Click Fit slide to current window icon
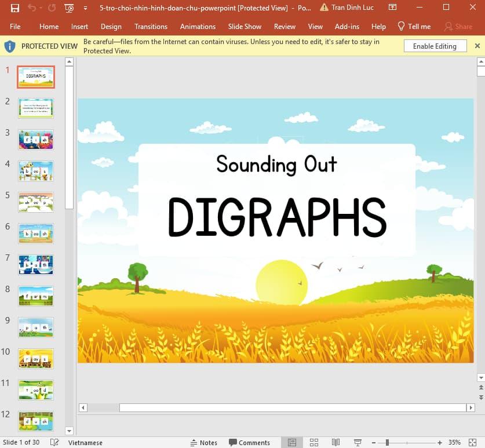 pos(473,442)
